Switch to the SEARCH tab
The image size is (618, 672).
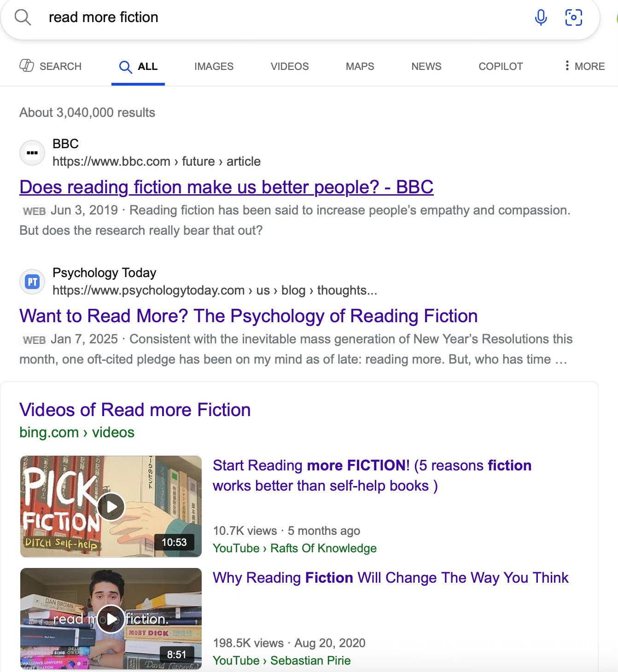point(51,66)
